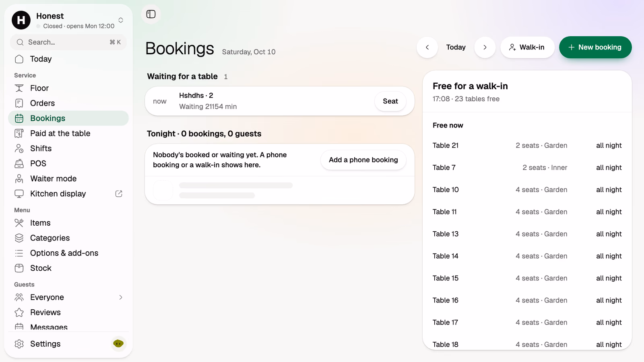Select the Table 21 row
Viewport: 644px width, 362px height.
pyautogui.click(x=527, y=146)
